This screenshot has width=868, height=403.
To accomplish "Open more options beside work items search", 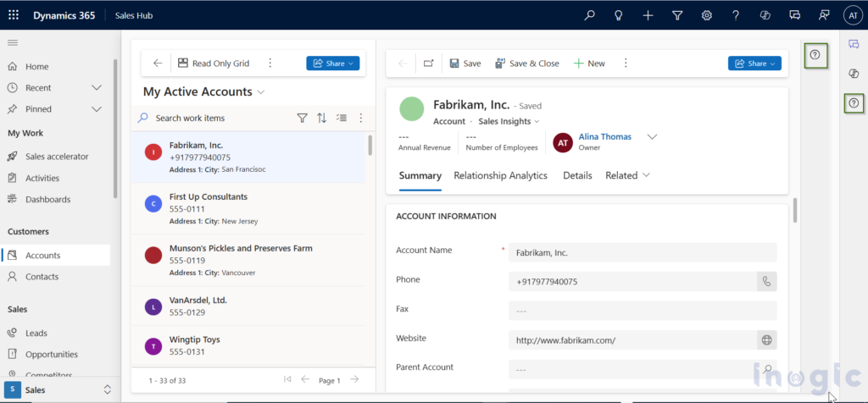I will 361,118.
